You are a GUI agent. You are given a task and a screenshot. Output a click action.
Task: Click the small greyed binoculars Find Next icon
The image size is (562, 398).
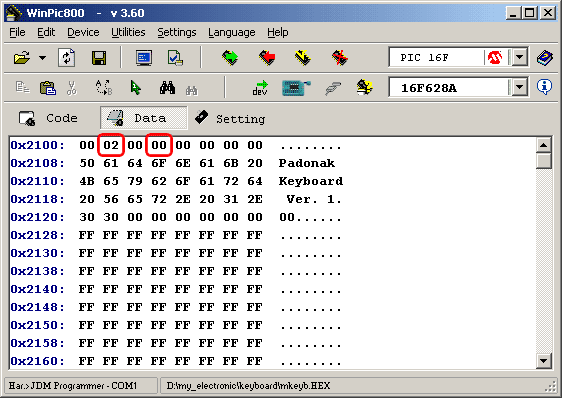tap(191, 90)
